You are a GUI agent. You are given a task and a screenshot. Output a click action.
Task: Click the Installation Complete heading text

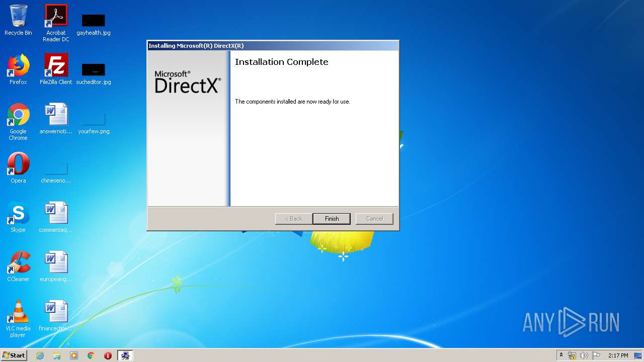coord(282,62)
